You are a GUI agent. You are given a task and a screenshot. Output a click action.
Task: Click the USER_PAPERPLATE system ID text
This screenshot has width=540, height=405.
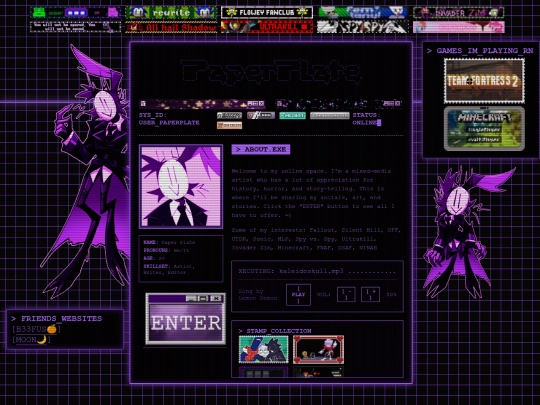169,123
